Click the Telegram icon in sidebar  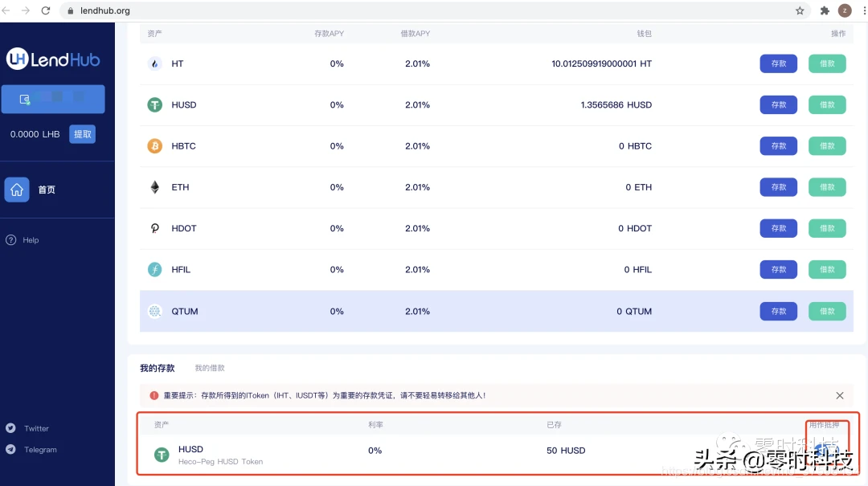pyautogui.click(x=10, y=450)
